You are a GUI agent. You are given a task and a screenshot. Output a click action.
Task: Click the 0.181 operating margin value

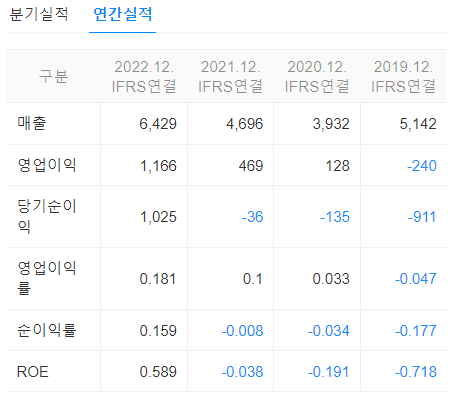tap(158, 279)
